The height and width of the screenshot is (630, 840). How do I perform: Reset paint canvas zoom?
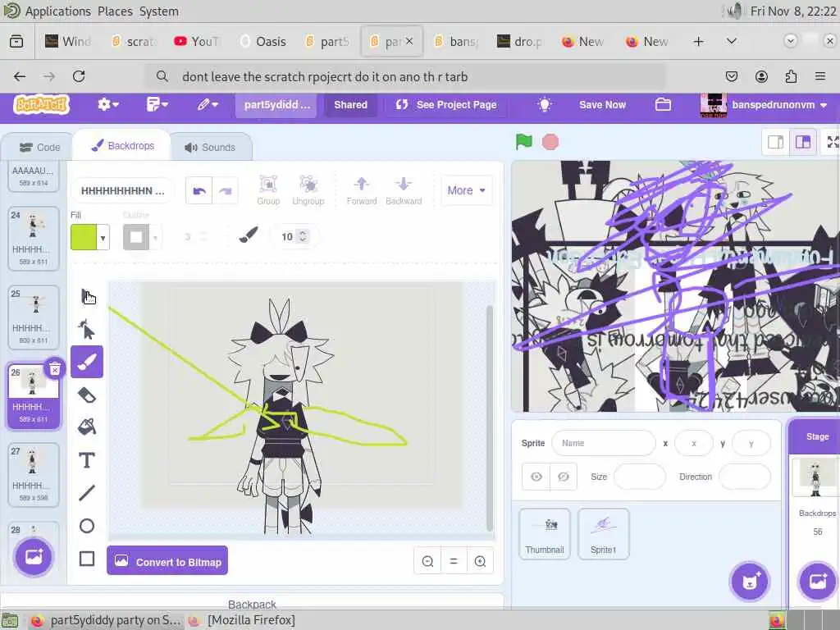pos(454,561)
